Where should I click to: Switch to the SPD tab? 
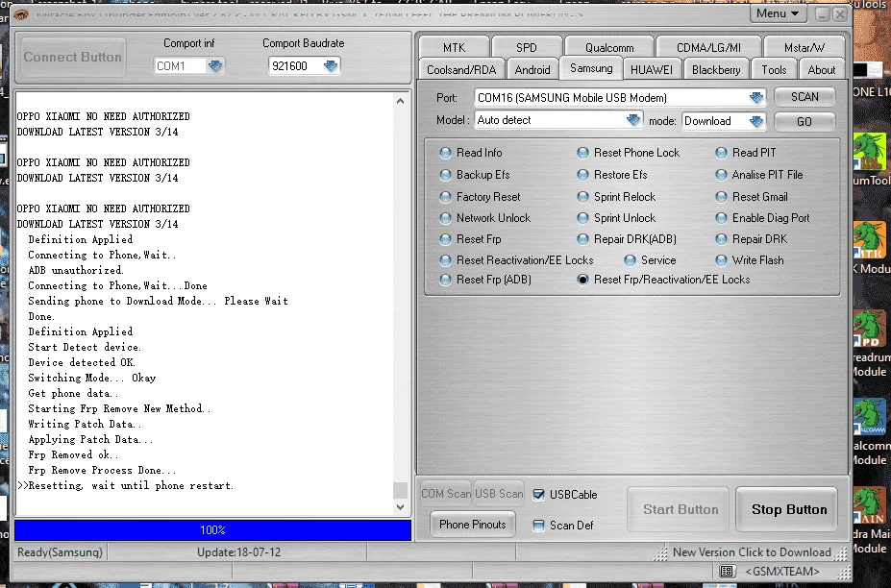click(527, 48)
